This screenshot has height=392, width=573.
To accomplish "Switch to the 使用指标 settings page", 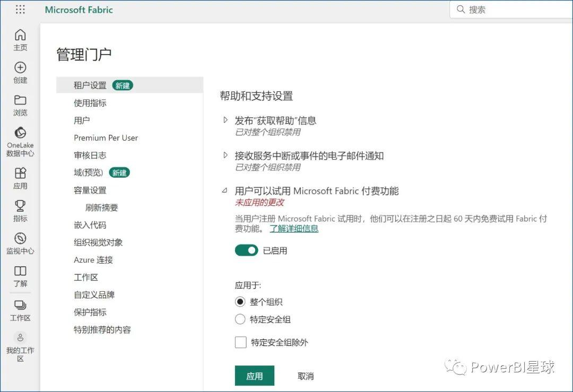I will [90, 102].
